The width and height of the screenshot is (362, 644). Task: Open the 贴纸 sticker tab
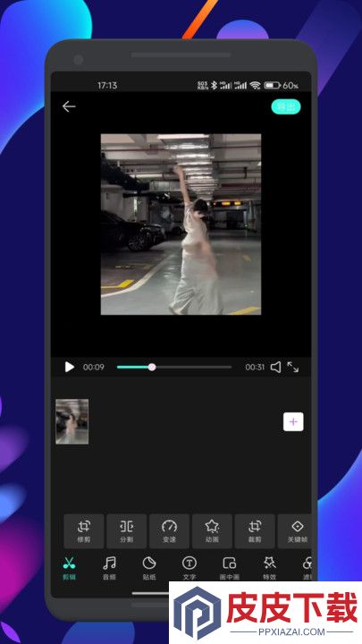pos(149,568)
